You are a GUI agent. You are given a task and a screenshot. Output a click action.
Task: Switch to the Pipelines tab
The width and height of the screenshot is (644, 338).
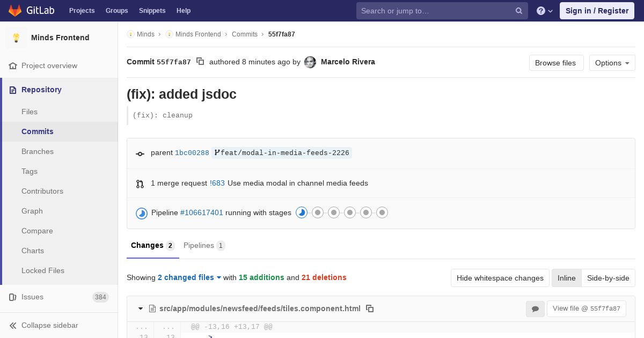point(204,245)
